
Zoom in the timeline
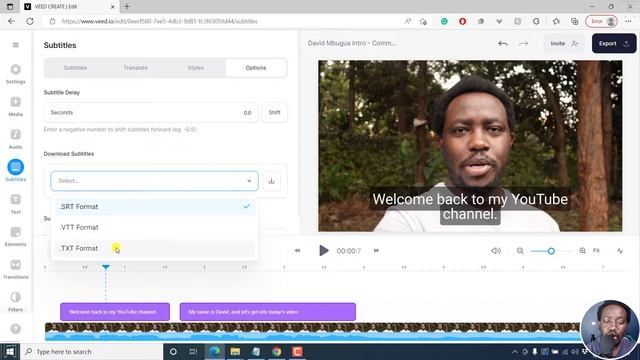pos(582,251)
